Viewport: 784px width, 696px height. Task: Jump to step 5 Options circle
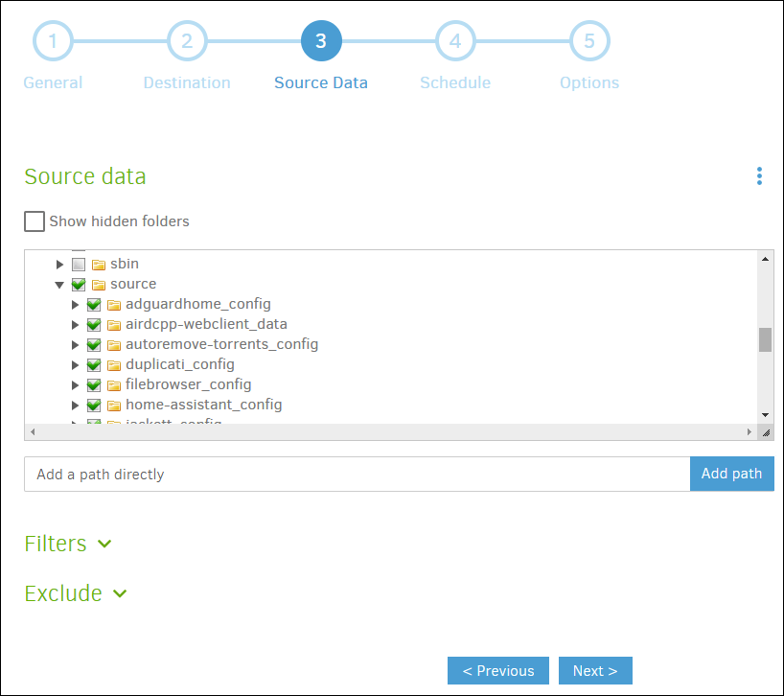click(x=589, y=41)
